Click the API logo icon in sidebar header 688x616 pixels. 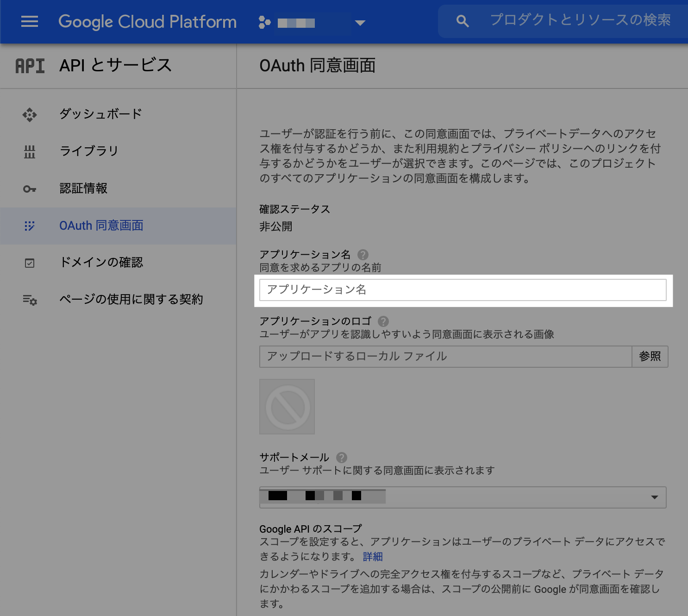30,66
